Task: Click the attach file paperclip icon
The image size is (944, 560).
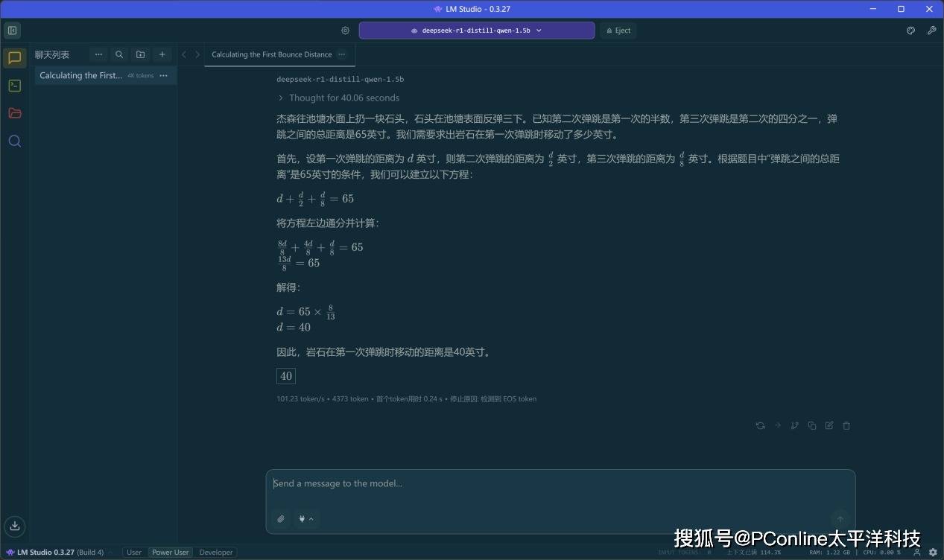Action: (x=281, y=519)
